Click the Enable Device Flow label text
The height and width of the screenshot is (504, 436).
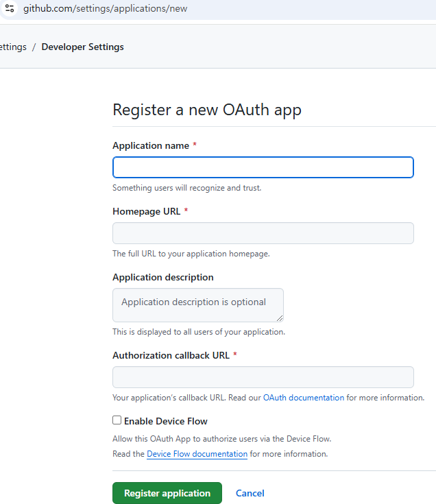click(166, 421)
